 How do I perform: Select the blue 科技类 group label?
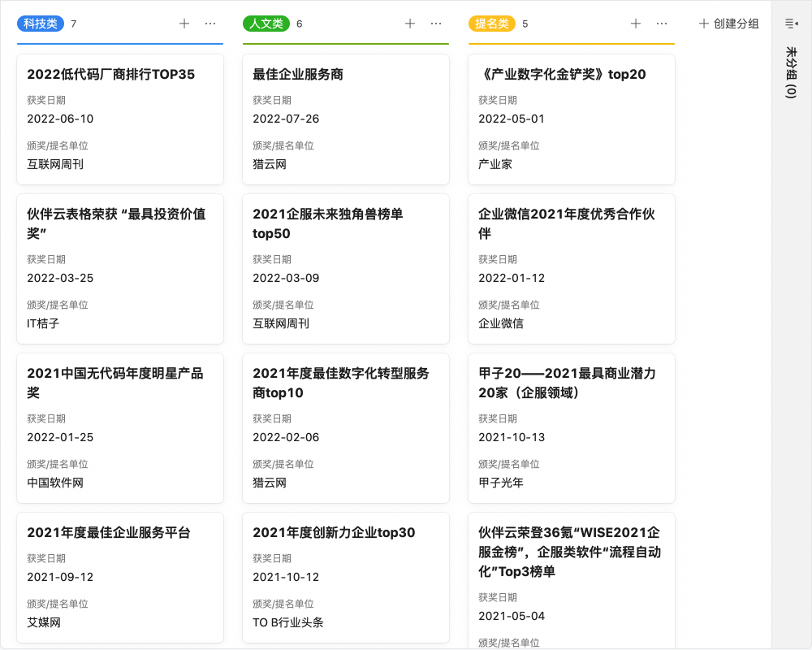click(41, 24)
